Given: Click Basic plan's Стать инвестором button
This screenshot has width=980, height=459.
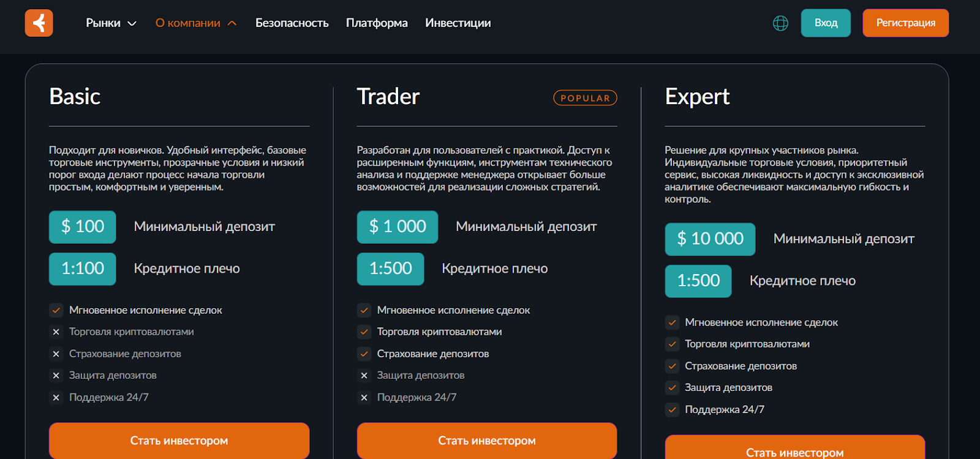Looking at the screenshot, I should (x=179, y=441).
